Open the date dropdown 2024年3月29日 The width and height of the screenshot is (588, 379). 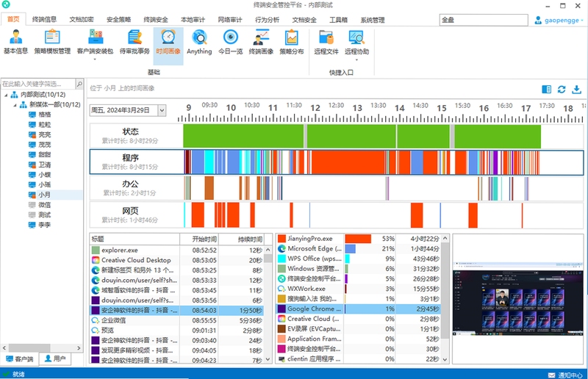click(x=162, y=110)
